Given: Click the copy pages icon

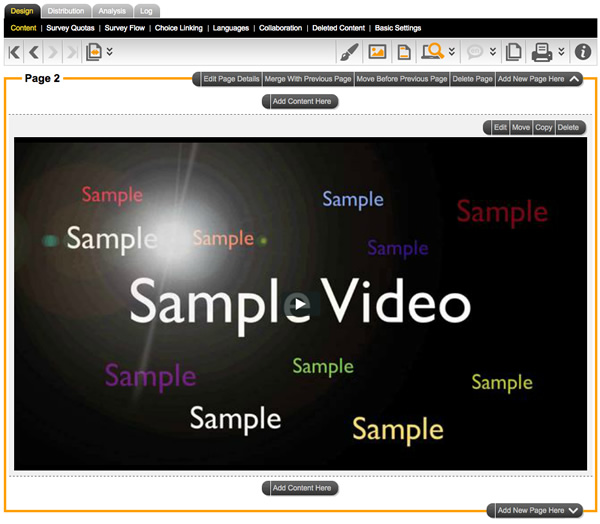Looking at the screenshot, I should tap(513, 52).
